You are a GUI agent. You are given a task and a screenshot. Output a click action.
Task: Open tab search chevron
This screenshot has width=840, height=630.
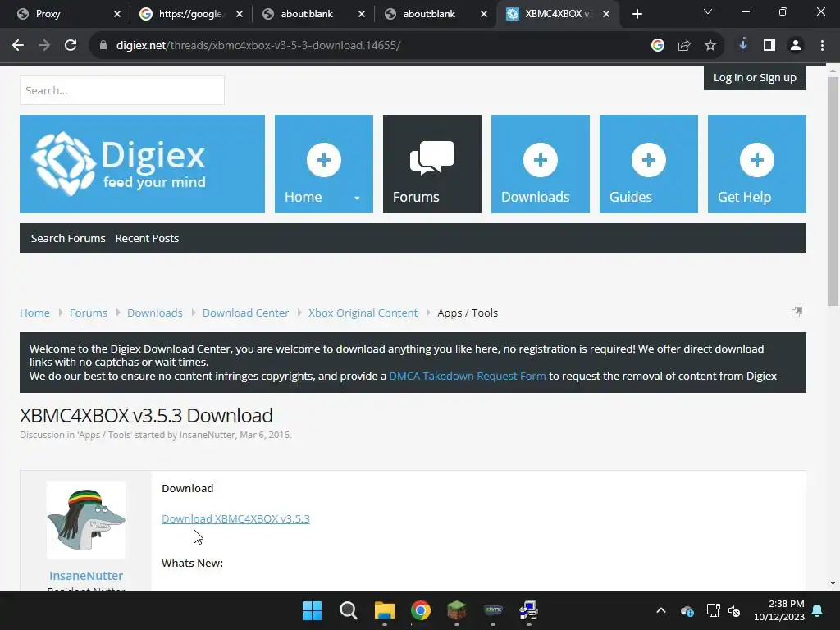pyautogui.click(x=708, y=11)
